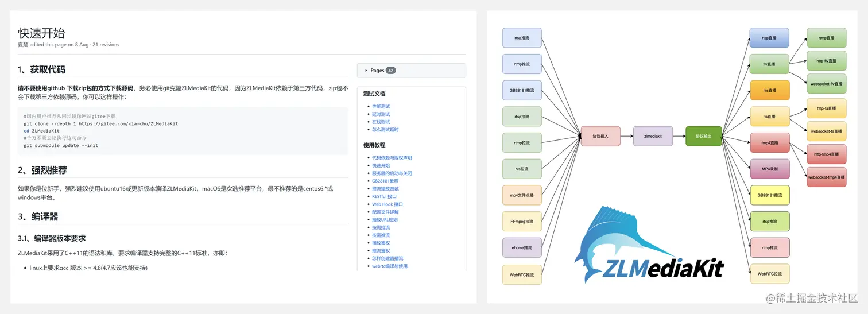The image size is (868, 314).
Task: Click the websocket-flv直播 diagram node
Action: (827, 84)
